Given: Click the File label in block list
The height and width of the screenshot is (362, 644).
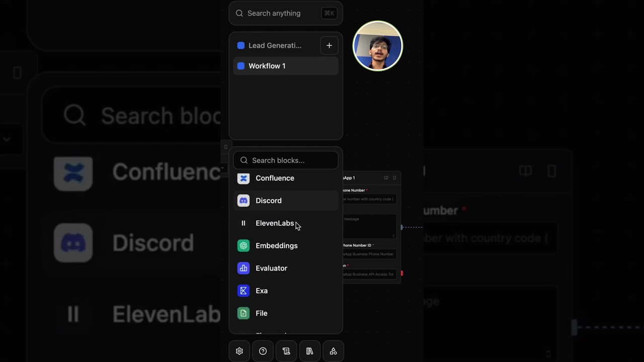Looking at the screenshot, I should point(262,313).
